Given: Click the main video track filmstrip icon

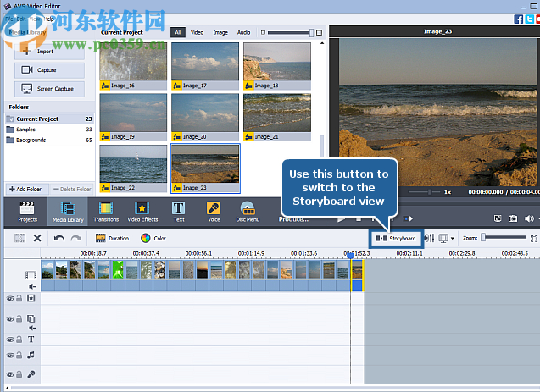Looking at the screenshot, I should coord(31,275).
